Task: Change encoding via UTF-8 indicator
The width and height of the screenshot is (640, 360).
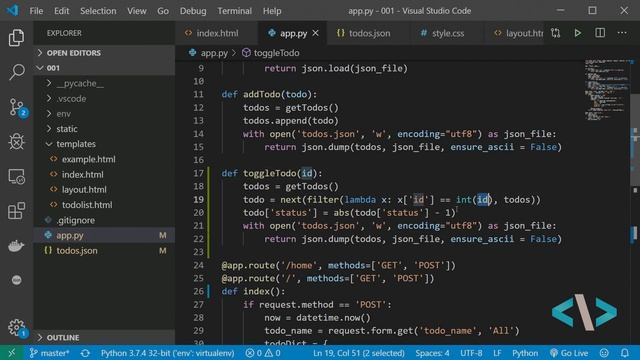Action: (471, 353)
